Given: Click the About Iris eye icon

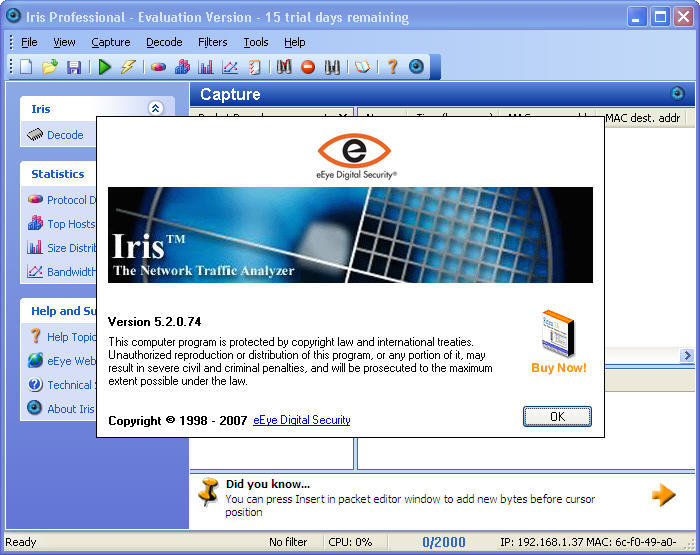Looking at the screenshot, I should (x=34, y=408).
